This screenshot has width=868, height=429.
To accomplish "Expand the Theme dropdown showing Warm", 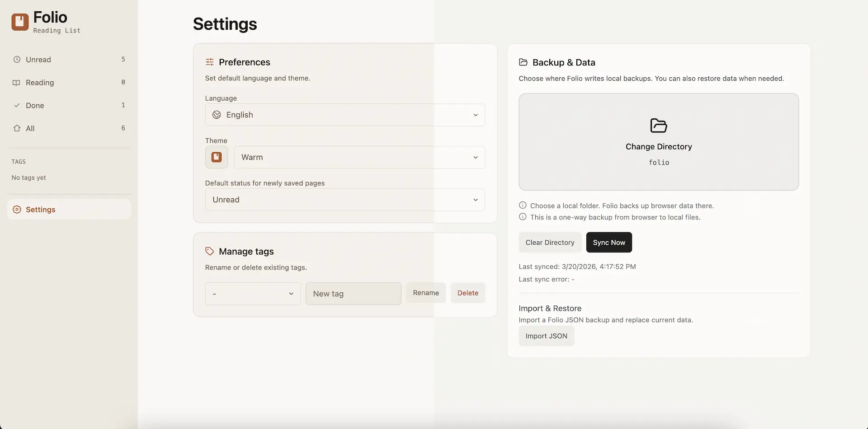I will tap(359, 157).
